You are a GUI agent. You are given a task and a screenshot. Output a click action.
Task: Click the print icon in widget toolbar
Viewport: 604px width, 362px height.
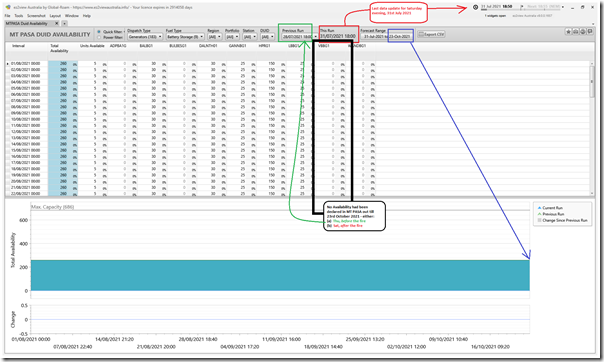pyautogui.click(x=575, y=32)
